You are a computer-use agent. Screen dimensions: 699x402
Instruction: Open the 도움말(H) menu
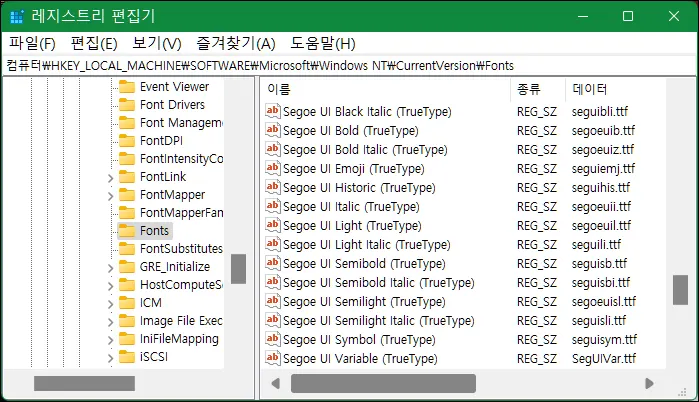[323, 44]
